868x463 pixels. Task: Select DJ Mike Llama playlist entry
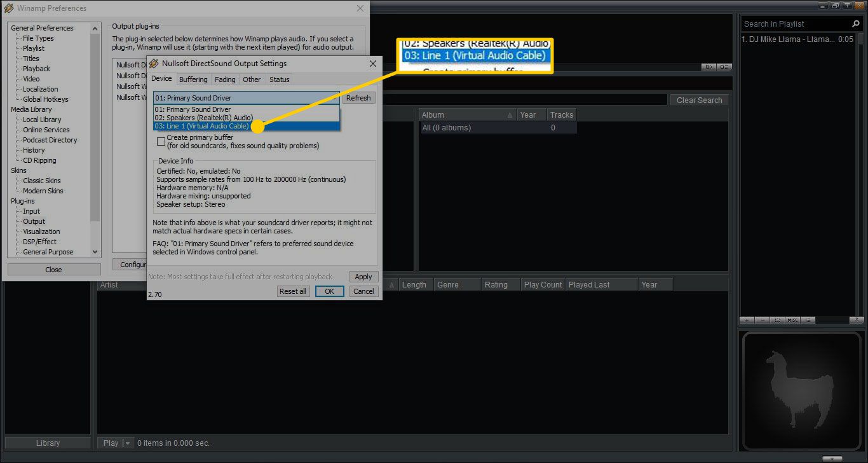pos(799,39)
